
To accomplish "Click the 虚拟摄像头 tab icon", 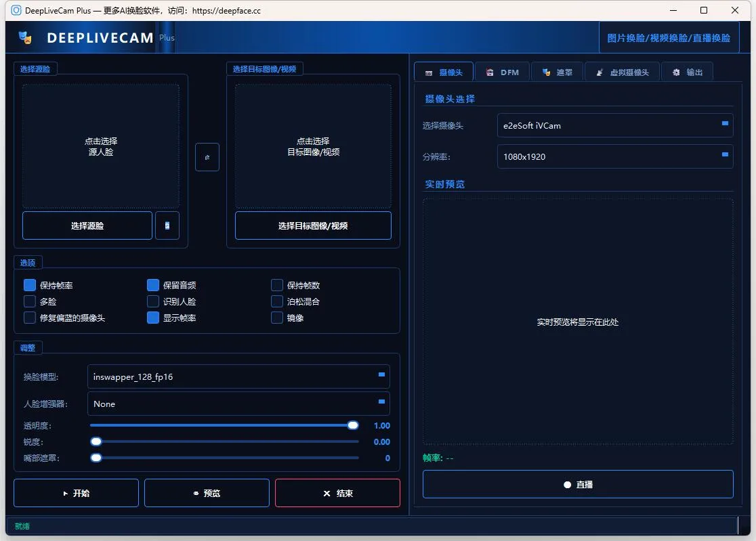I will (600, 72).
